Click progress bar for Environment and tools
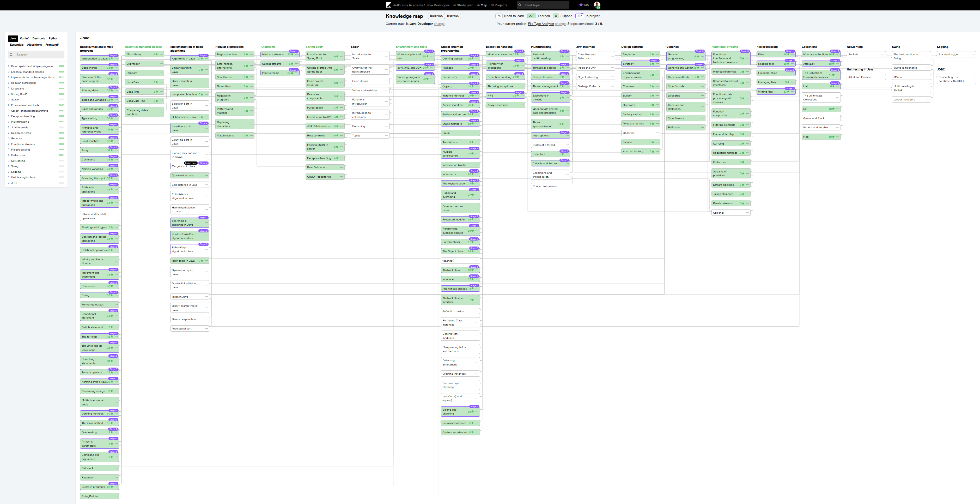Image resolution: width=980 pixels, height=504 pixels. [x=61, y=105]
